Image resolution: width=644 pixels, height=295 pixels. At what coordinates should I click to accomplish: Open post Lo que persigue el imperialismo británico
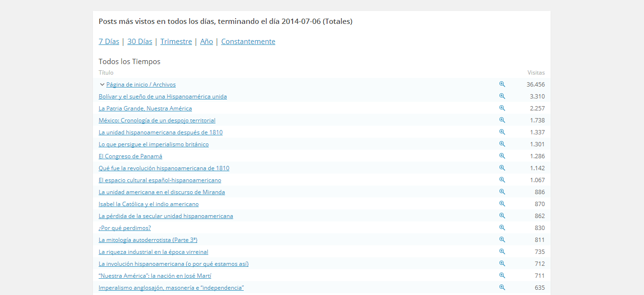coord(153,144)
